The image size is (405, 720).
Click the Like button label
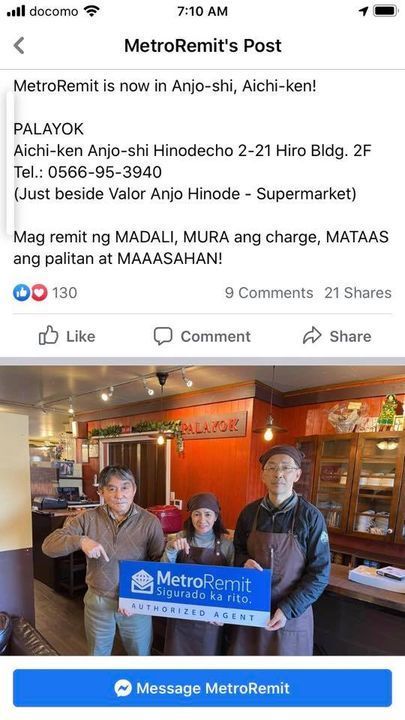pyautogui.click(x=80, y=336)
